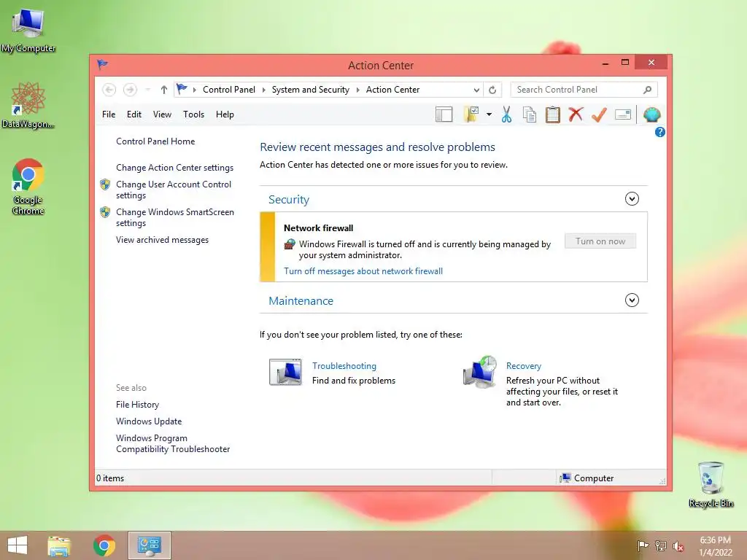
Task: Click Control Panel breadcrumb
Action: pos(228,90)
